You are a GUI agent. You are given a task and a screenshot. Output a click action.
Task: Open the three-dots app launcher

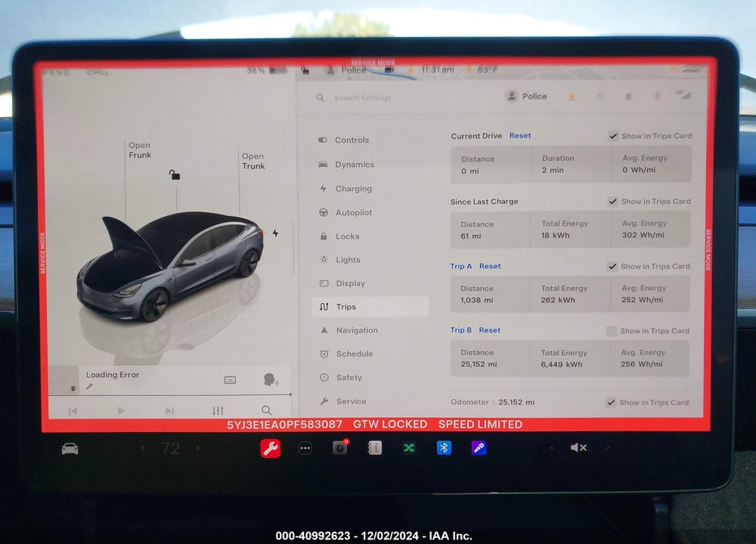click(305, 448)
